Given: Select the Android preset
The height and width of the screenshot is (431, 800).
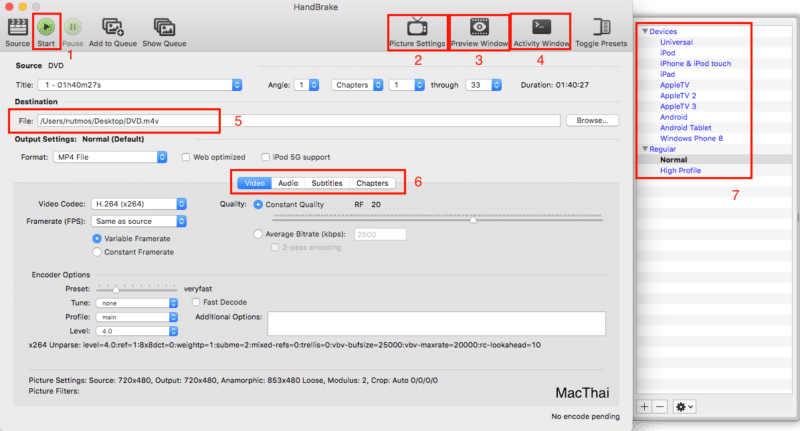Looking at the screenshot, I should 673,117.
